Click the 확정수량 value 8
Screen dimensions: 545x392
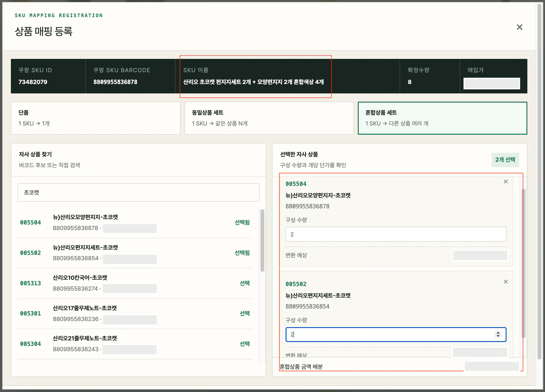click(x=409, y=82)
